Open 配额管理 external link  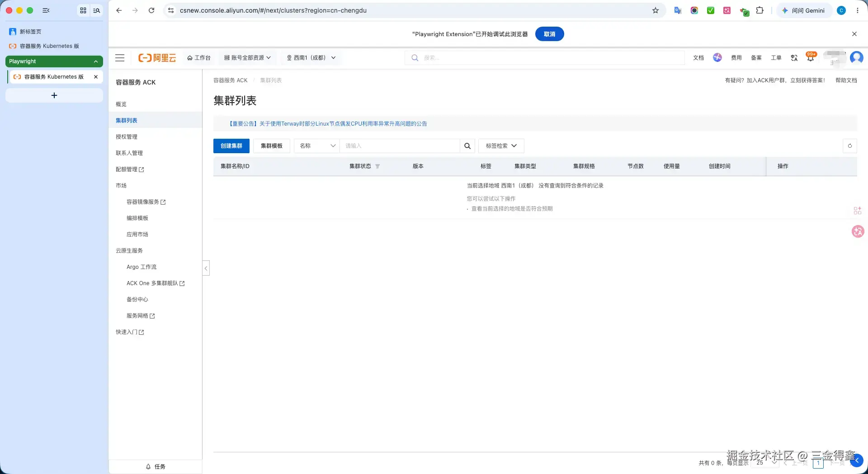(x=130, y=169)
